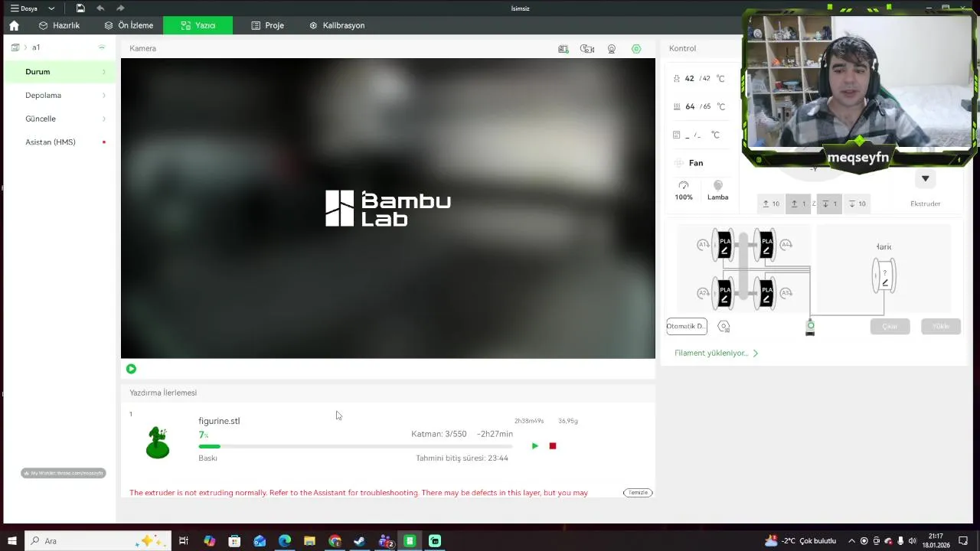Open the SD card storage icon in Kamera bar
Screen dimensions: 980x551
(563, 49)
